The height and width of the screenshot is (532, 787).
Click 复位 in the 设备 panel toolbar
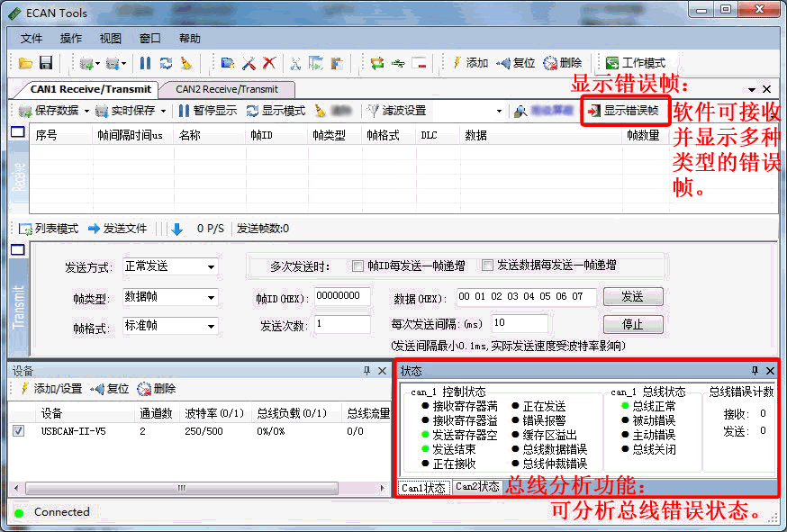pyautogui.click(x=110, y=389)
